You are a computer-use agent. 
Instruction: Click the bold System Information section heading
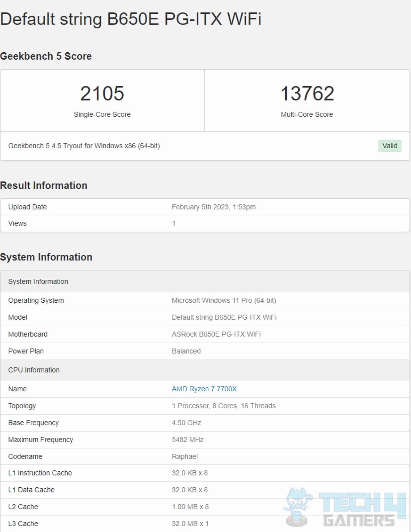46,257
